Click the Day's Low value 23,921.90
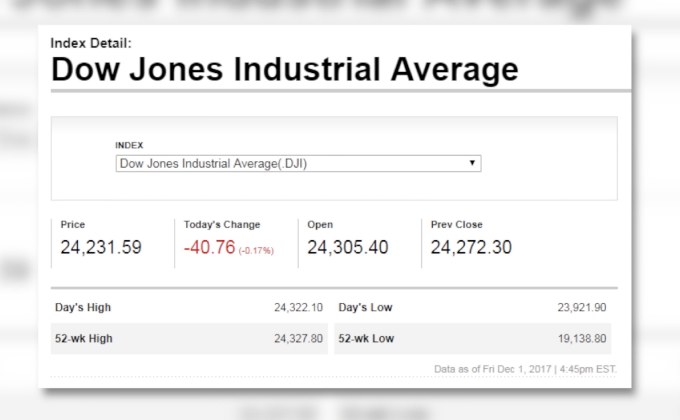The height and width of the screenshot is (420, 680). (x=582, y=307)
